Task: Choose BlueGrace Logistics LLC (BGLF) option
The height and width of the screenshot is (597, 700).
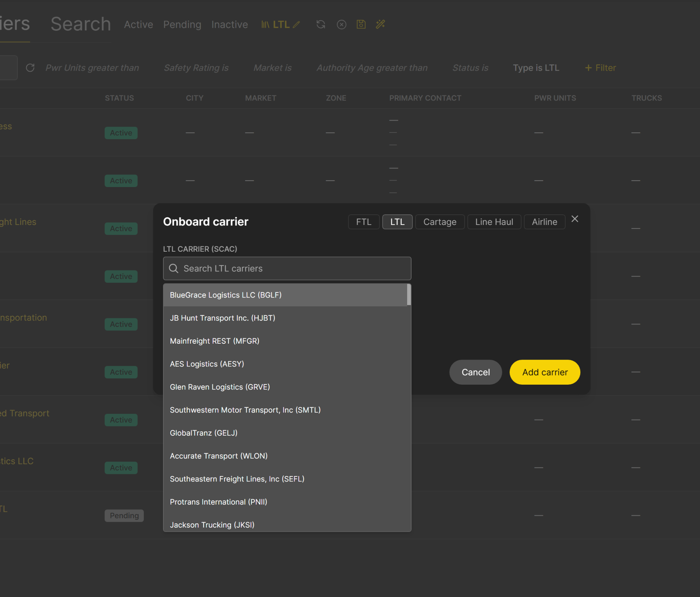Action: coord(226,295)
